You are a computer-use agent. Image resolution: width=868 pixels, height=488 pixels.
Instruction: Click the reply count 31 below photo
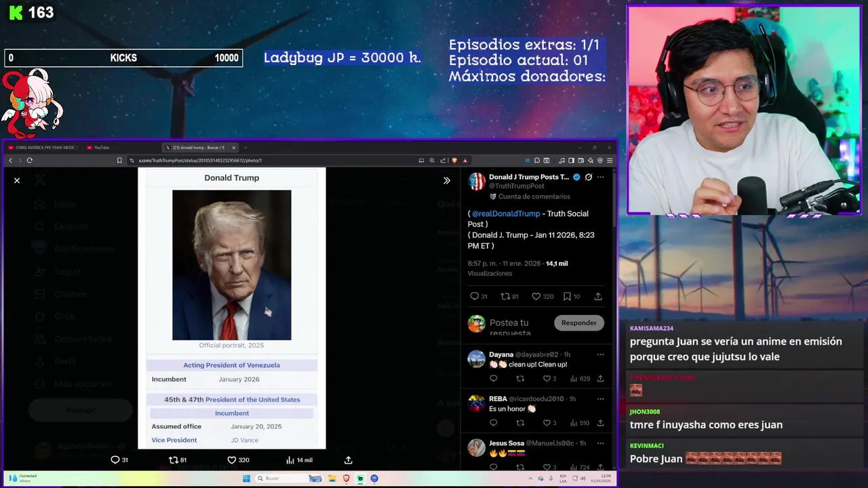coord(119,460)
